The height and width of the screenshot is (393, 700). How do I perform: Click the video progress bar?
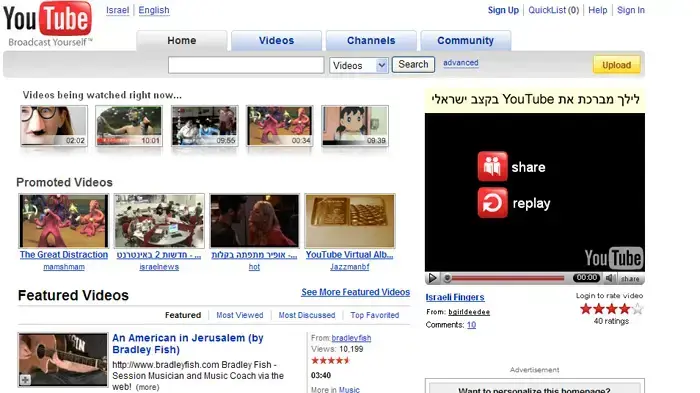tap(508, 278)
